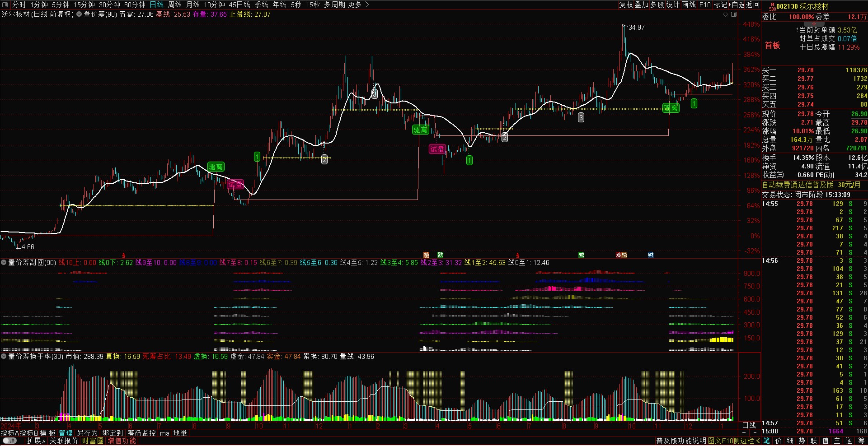Click the 涨榜 marker below the chart
The height and width of the screenshot is (446, 868).
[x=622, y=255]
